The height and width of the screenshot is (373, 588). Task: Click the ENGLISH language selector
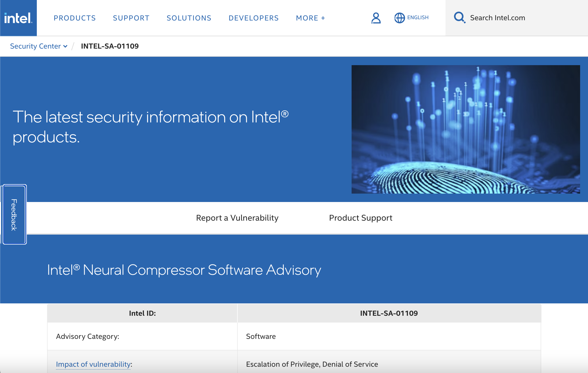coord(418,18)
